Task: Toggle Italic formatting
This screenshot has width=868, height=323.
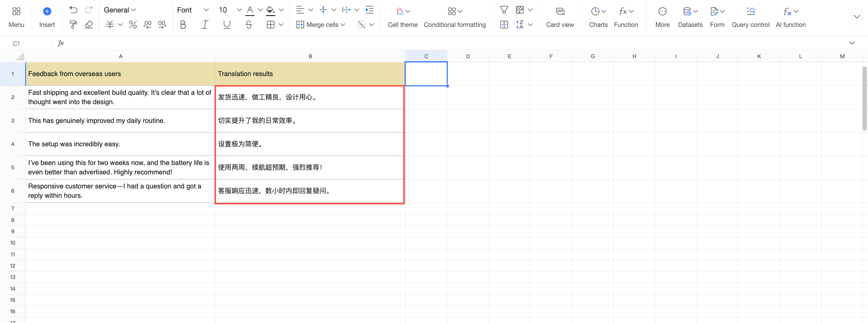Action: [205, 25]
